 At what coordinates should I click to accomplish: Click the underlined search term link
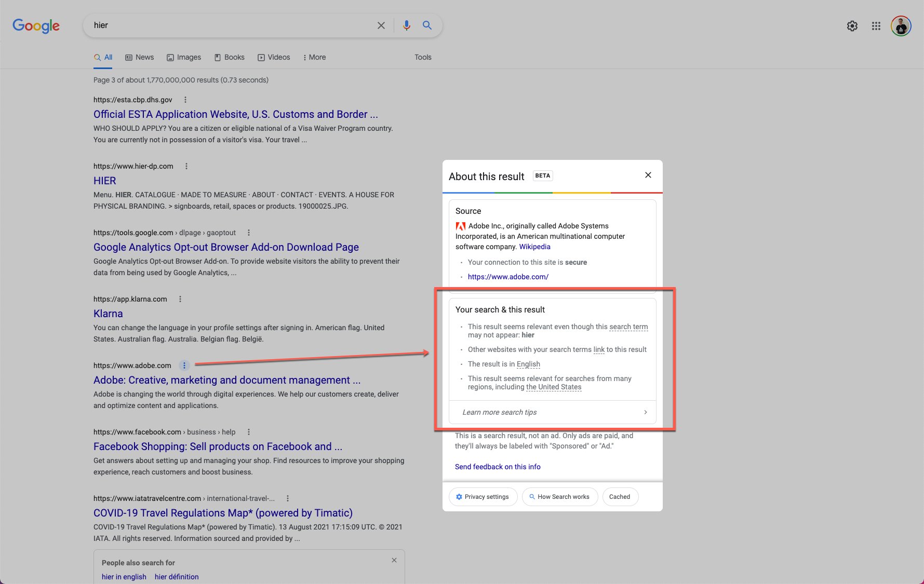click(628, 327)
